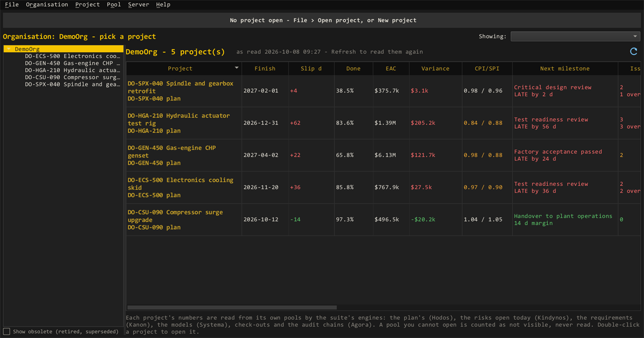This screenshot has width=644, height=338.
Task: Click finish date 2026-10-12
Action: point(261,220)
